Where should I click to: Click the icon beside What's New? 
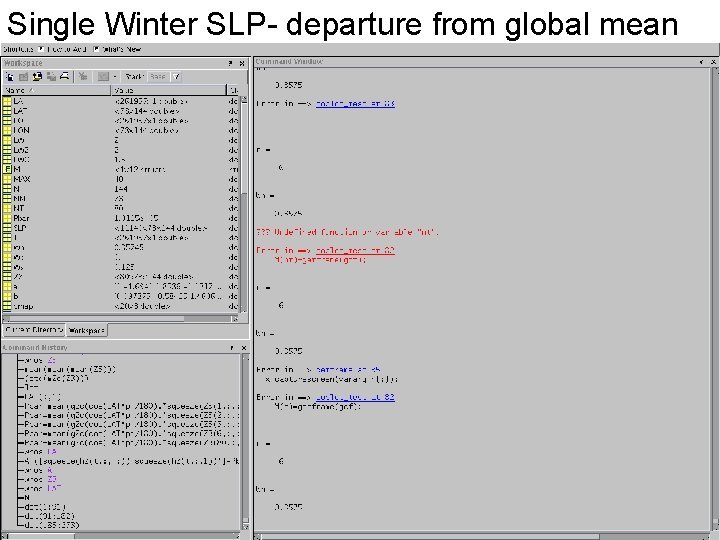96,49
